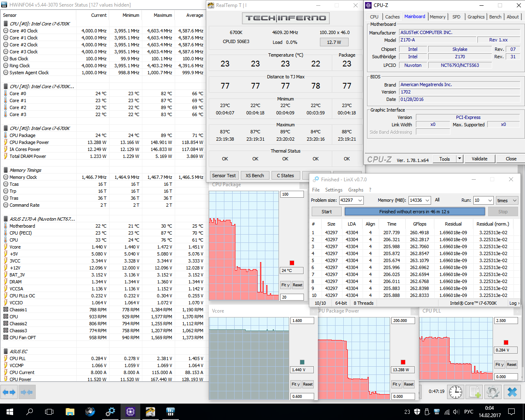525x420 pixels.
Task: Open Windows taskbar search
Action: [30, 412]
